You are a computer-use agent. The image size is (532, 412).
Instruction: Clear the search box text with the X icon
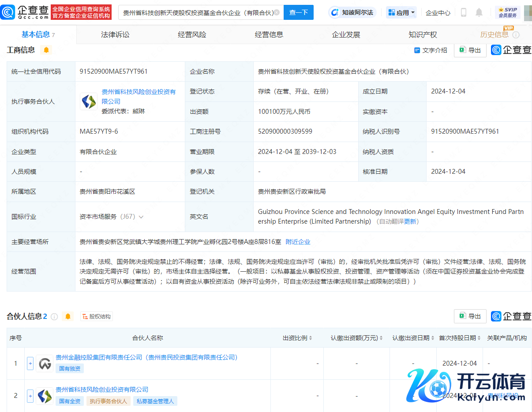[x=277, y=12]
